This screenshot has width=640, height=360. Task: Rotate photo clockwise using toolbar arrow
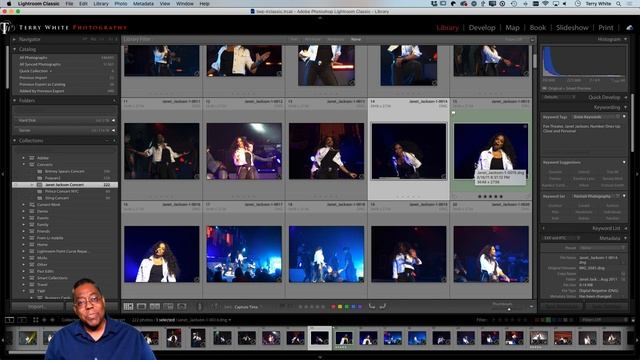pyautogui.click(x=383, y=306)
